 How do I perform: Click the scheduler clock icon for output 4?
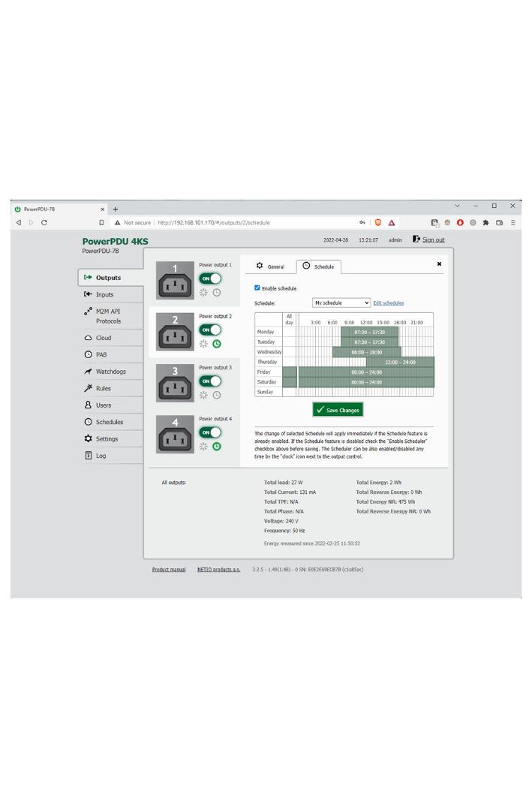click(x=217, y=446)
